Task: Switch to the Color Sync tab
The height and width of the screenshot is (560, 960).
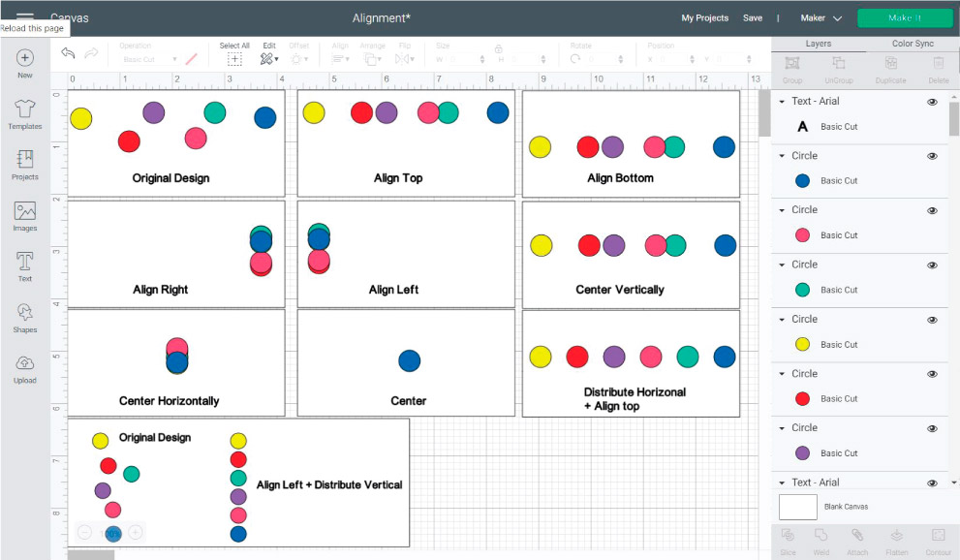Action: point(913,44)
